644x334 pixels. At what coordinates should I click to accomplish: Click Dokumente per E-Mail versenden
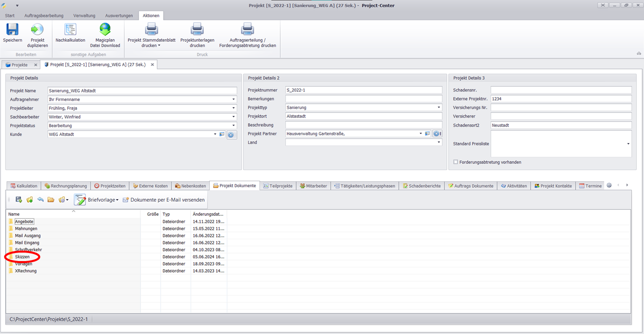164,200
